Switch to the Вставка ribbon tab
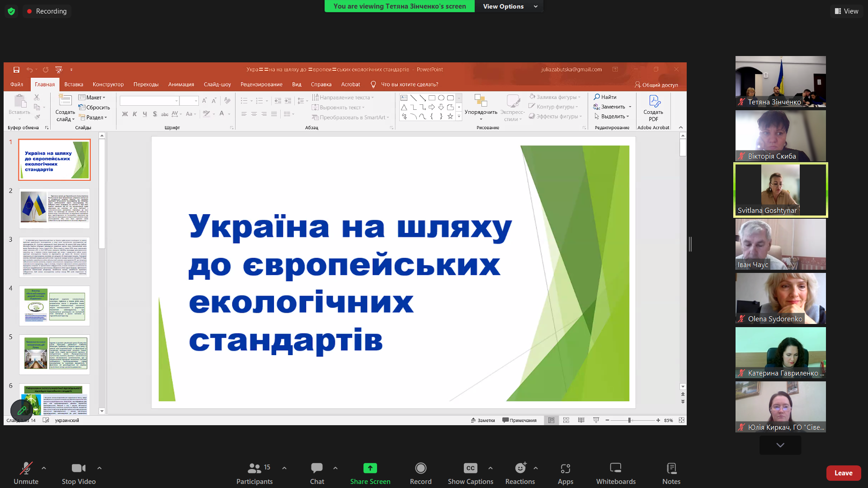Viewport: 868px width, 488px height. (x=74, y=84)
